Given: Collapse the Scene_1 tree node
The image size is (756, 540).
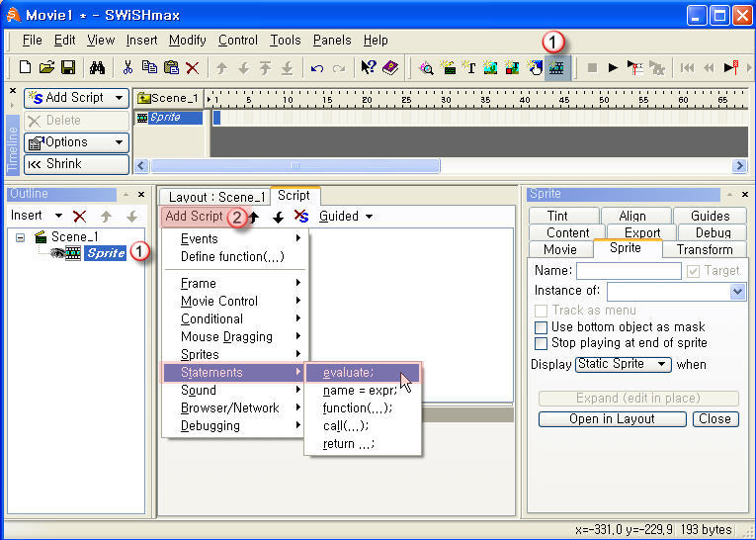Looking at the screenshot, I should coord(20,237).
